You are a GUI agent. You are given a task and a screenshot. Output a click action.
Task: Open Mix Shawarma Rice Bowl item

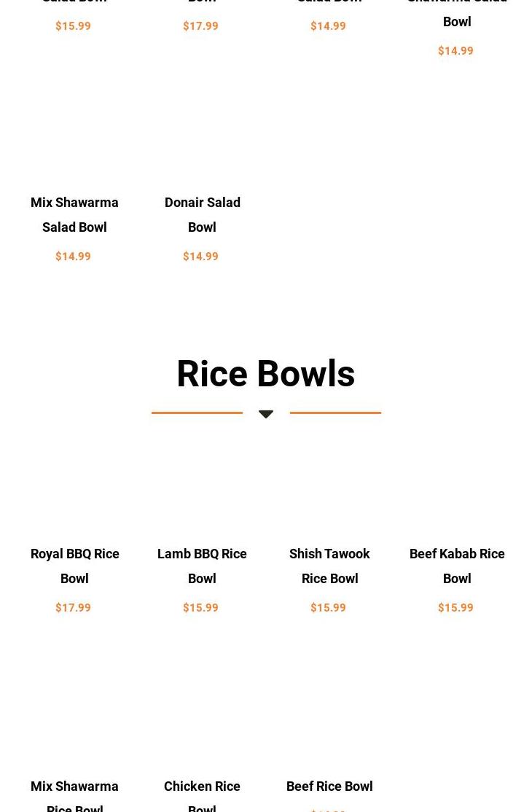[x=74, y=795]
